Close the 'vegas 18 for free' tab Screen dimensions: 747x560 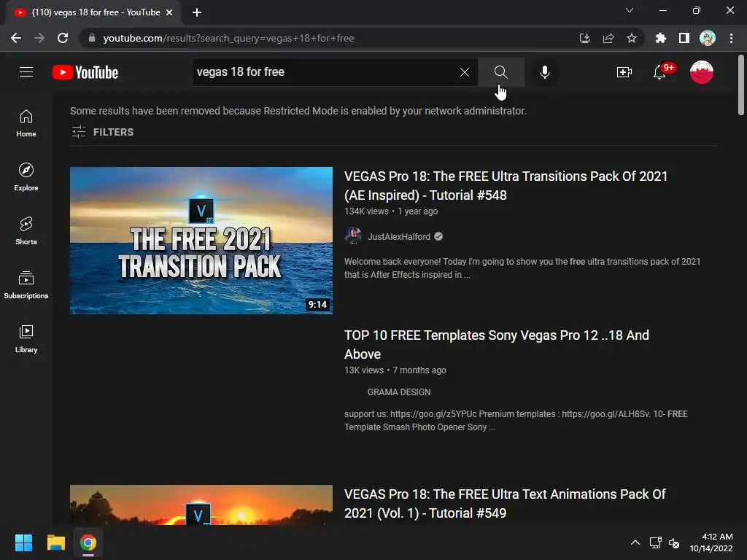pos(169,12)
